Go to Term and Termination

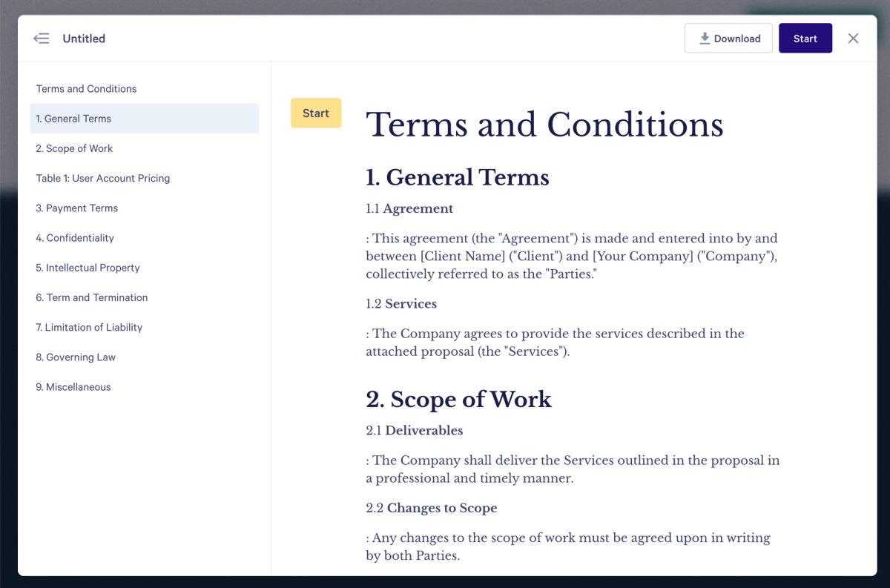[x=91, y=297]
